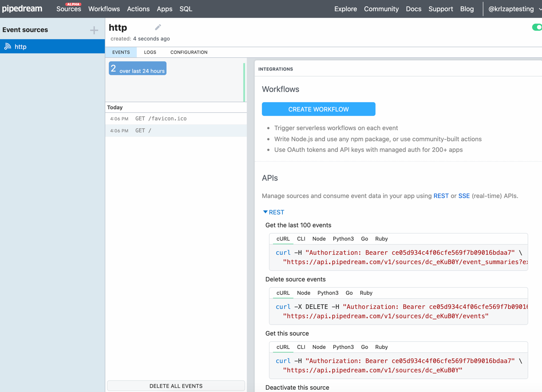This screenshot has height=392, width=542.
Task: Select cURL tab under Delete source events
Action: (283, 293)
